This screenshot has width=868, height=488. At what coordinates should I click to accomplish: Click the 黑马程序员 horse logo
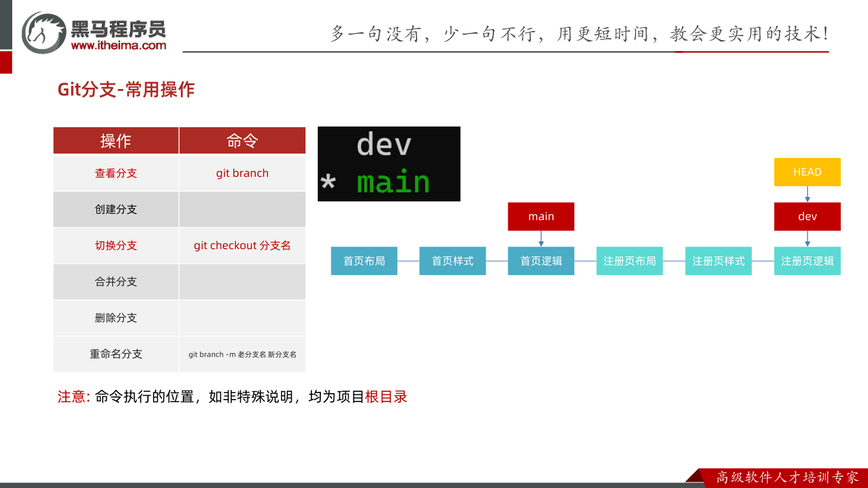pyautogui.click(x=44, y=32)
